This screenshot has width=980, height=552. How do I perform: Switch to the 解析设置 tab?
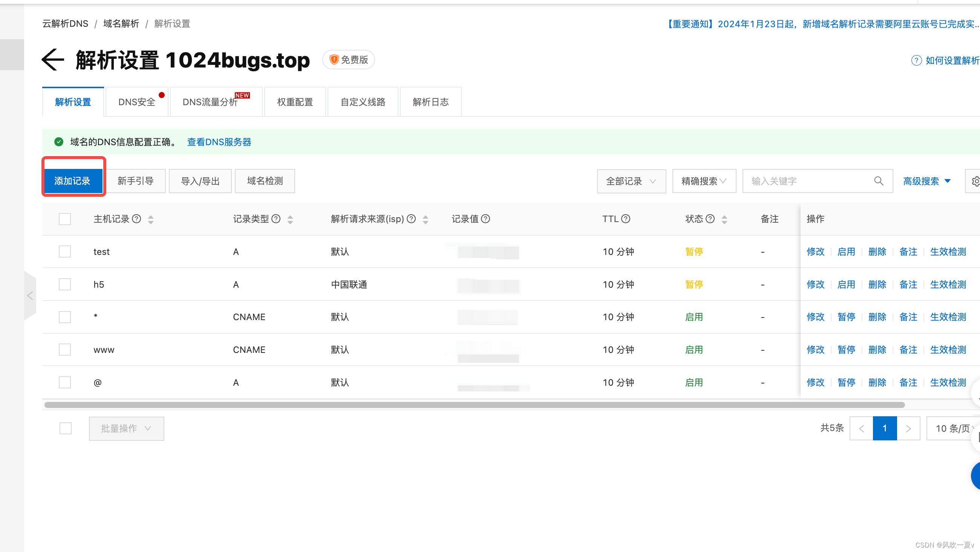73,102
